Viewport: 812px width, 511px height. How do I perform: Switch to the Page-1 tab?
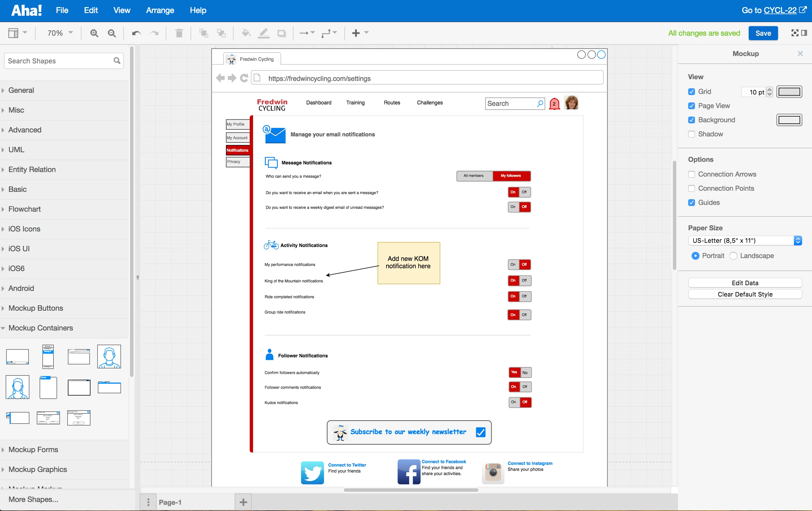tap(170, 502)
